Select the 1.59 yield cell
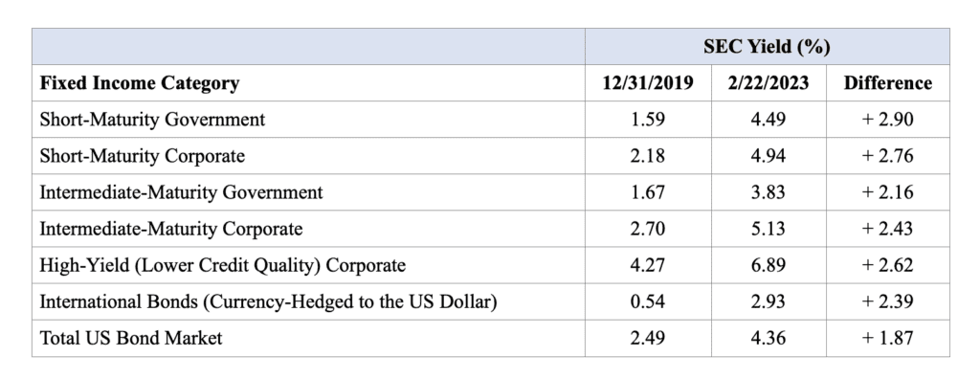980x379 pixels. click(648, 120)
